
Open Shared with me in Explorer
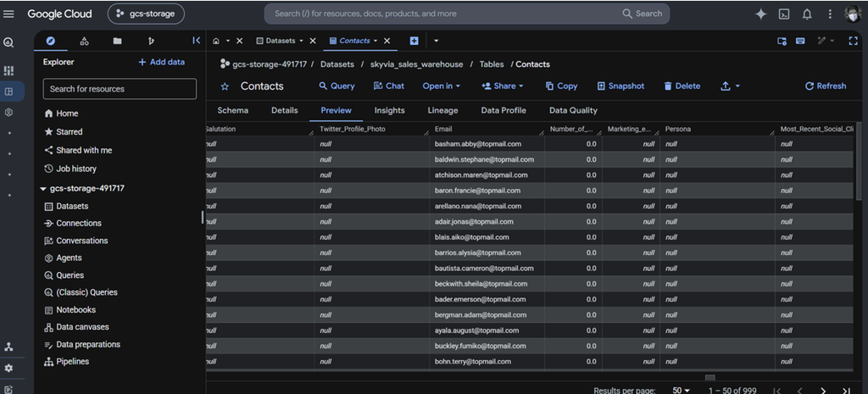click(77, 151)
